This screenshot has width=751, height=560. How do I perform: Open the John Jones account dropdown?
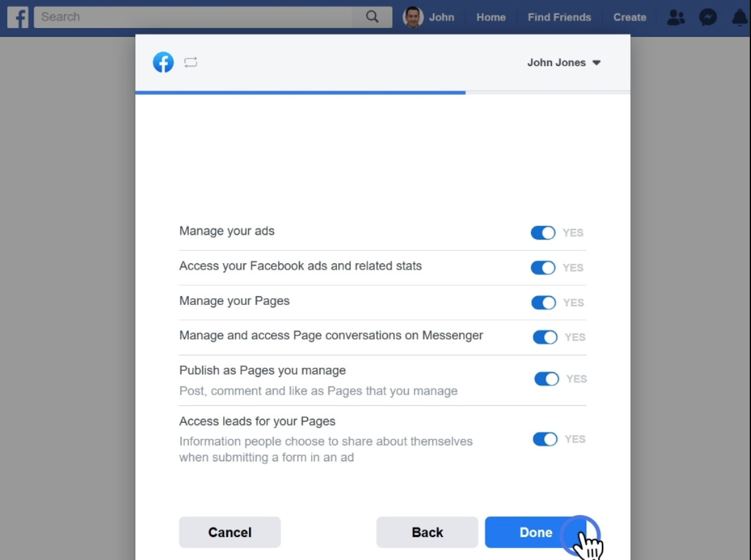tap(564, 62)
